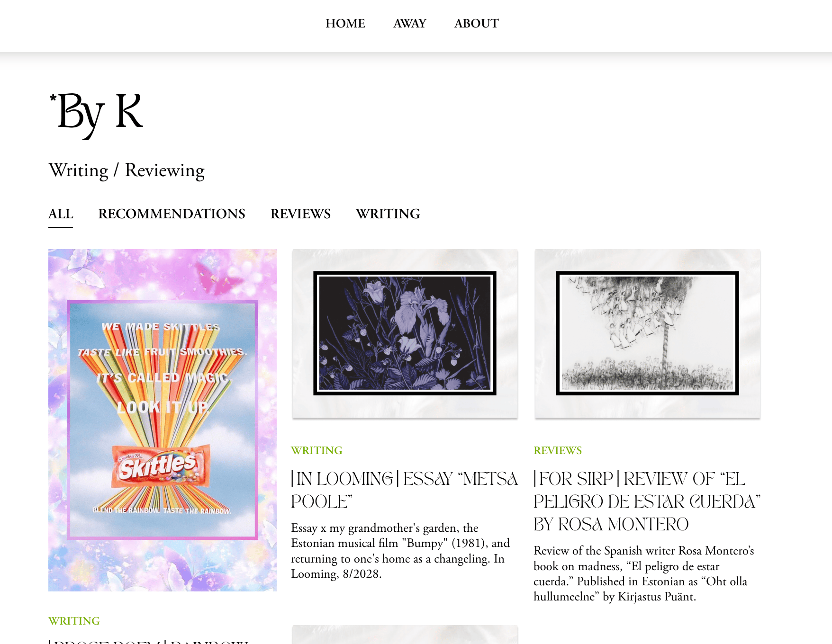This screenshot has width=832, height=644.
Task: Open the essay "Metsa Poole" post title
Action: tap(404, 490)
